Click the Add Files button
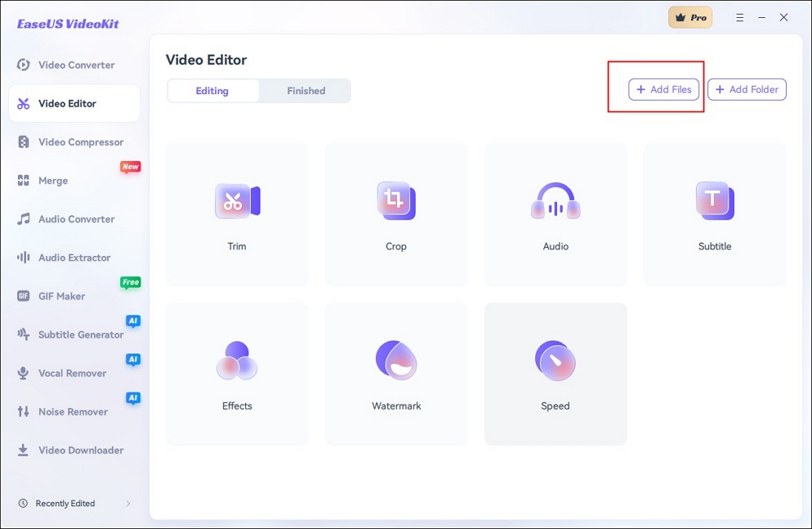812x529 pixels. [664, 89]
